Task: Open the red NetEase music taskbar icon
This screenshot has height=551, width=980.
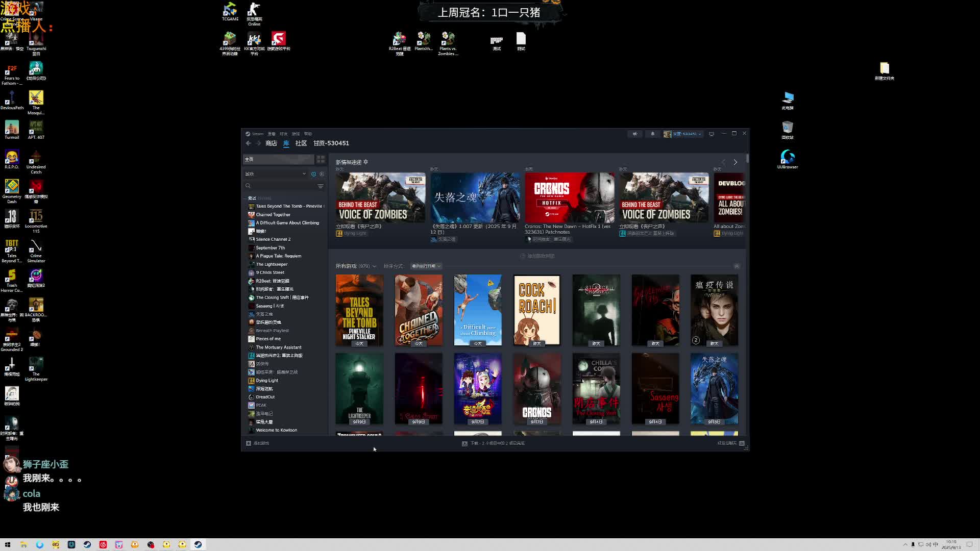Action: tap(103, 545)
